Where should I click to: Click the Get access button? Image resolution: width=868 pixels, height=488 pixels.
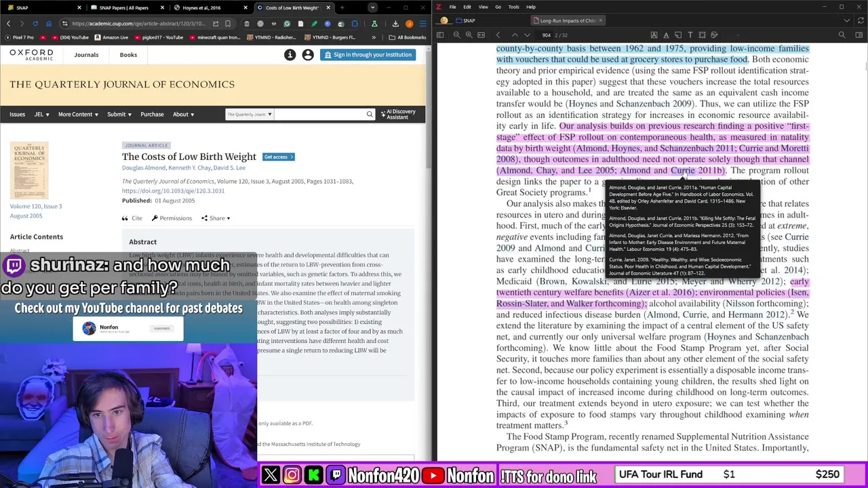click(279, 157)
